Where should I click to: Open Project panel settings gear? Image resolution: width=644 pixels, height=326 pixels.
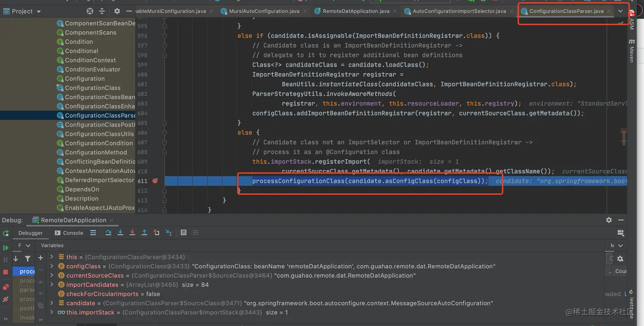tap(117, 11)
